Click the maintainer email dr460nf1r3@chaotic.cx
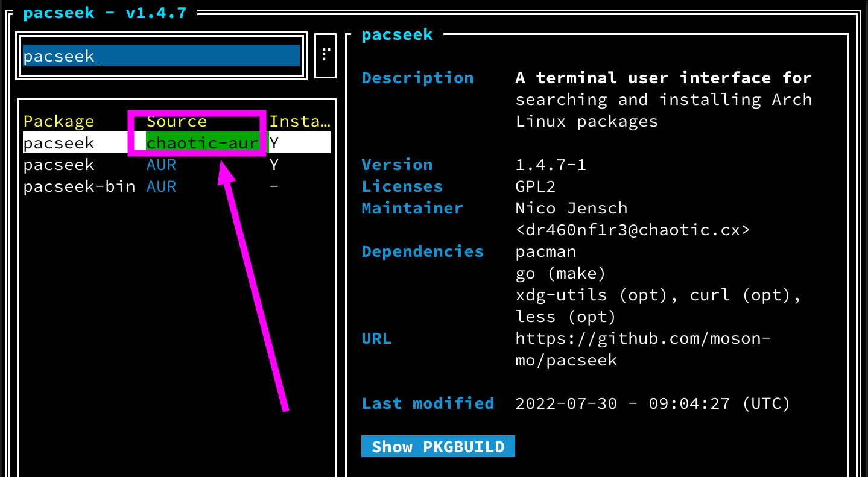Image resolution: width=868 pixels, height=477 pixels. click(x=633, y=230)
